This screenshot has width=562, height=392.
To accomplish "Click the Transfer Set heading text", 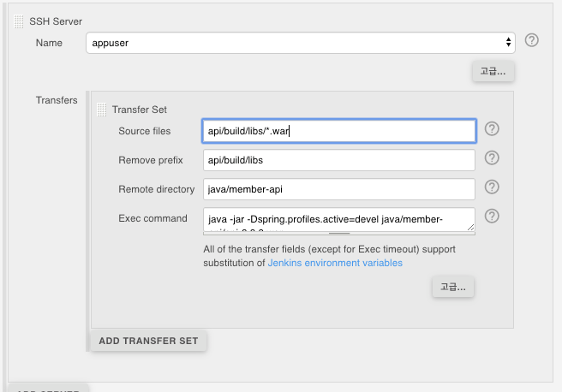I will (x=140, y=110).
